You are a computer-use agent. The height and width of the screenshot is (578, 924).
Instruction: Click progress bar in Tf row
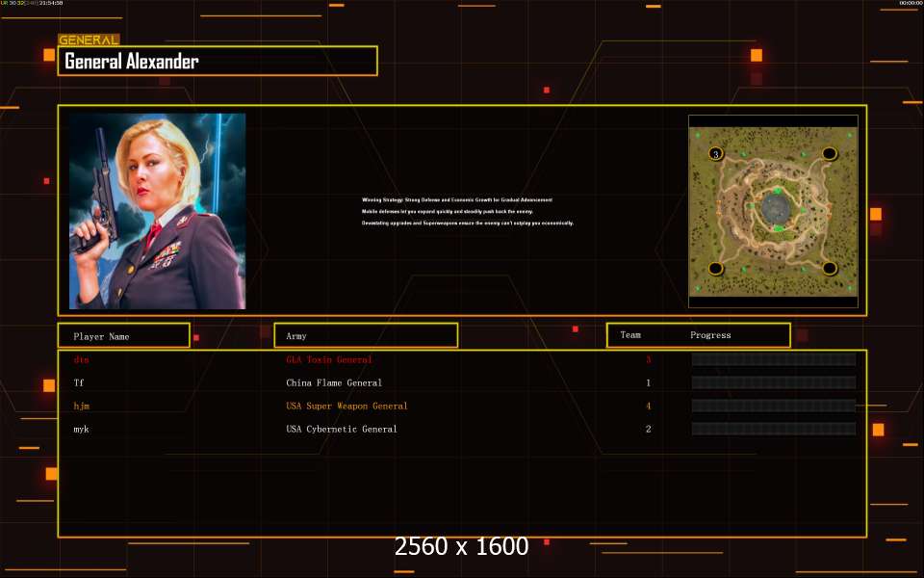pyautogui.click(x=774, y=382)
